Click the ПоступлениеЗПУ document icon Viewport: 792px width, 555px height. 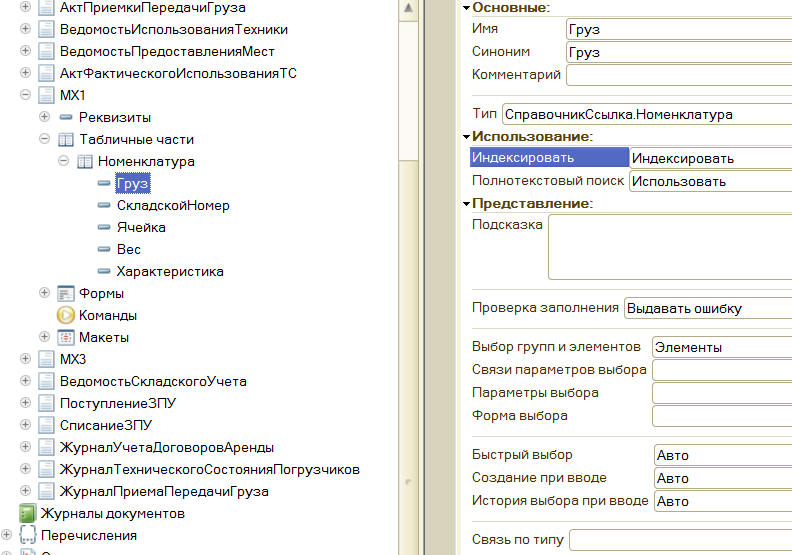[x=46, y=403]
